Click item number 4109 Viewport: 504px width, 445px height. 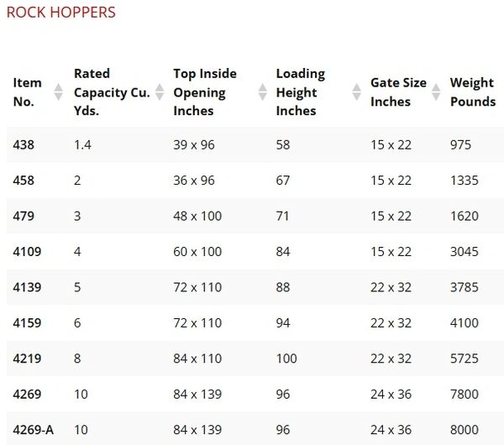pos(28,252)
